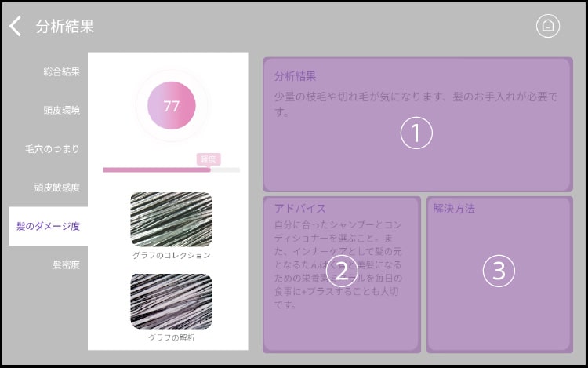The height and width of the screenshot is (368, 588).
Task: Open the グラフのコレクション hair thumbnail
Action: click(x=172, y=219)
